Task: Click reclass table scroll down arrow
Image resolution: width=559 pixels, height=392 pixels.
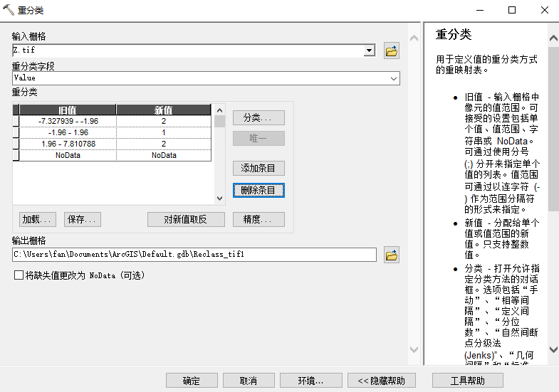Action: [x=219, y=198]
